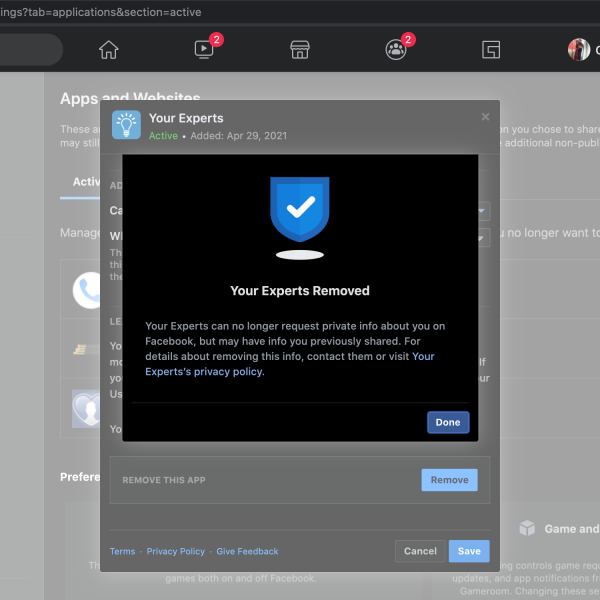Click the 'Your Experts Removed' heading
Image resolution: width=600 pixels, height=600 pixels.
click(300, 291)
